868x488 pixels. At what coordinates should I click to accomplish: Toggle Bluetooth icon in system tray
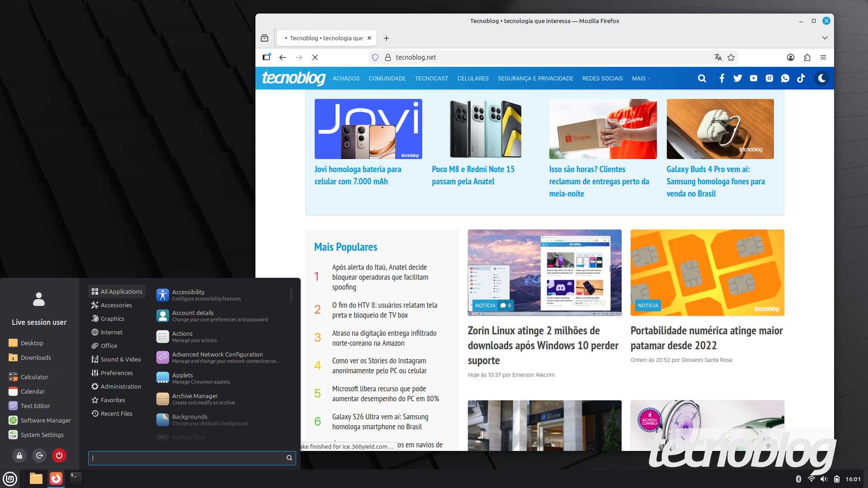click(798, 479)
